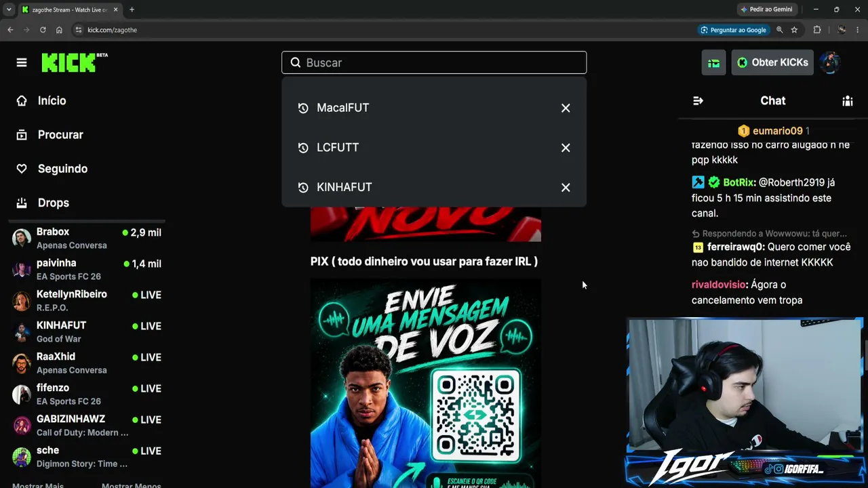The height and width of the screenshot is (488, 868).
Task: Select MacalFUT search history entry
Action: click(434, 108)
